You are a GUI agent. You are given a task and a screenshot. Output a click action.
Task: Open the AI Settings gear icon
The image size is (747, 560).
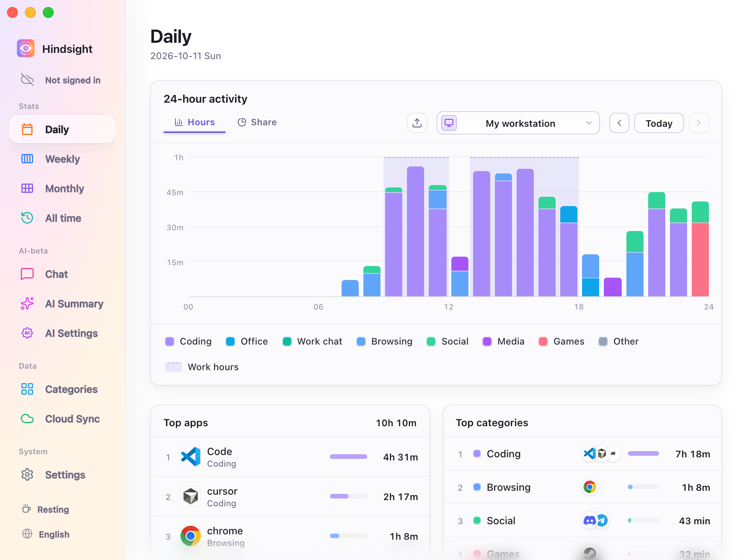click(x=27, y=333)
